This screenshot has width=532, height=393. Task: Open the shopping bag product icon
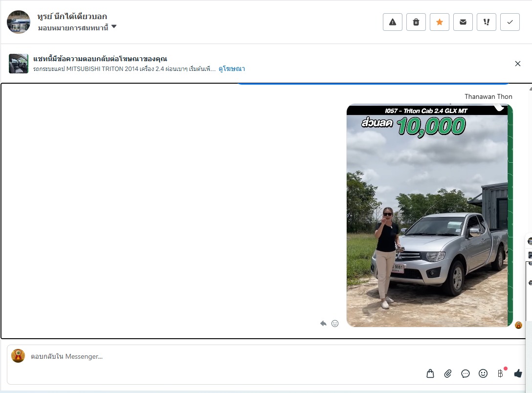pyautogui.click(x=430, y=373)
